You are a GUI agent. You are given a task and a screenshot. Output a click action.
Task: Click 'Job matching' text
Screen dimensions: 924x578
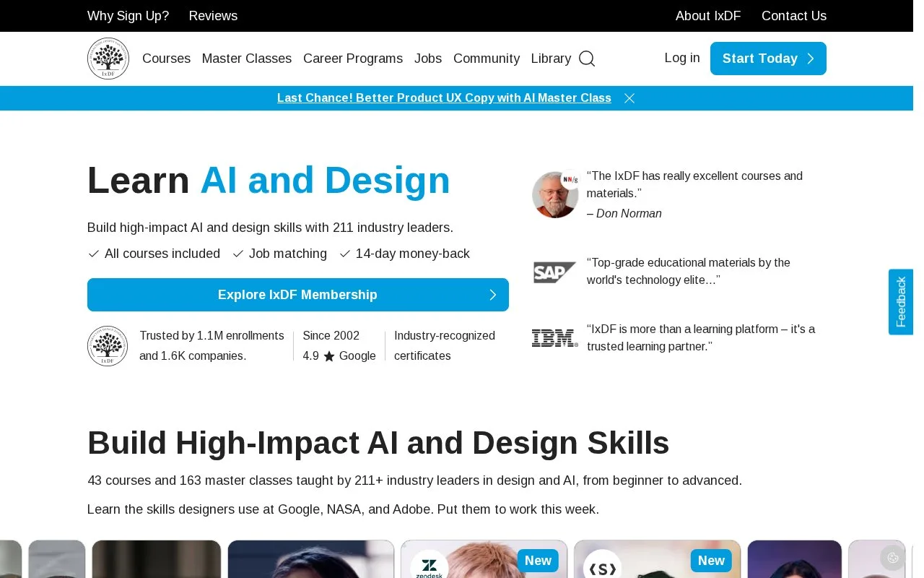click(288, 254)
